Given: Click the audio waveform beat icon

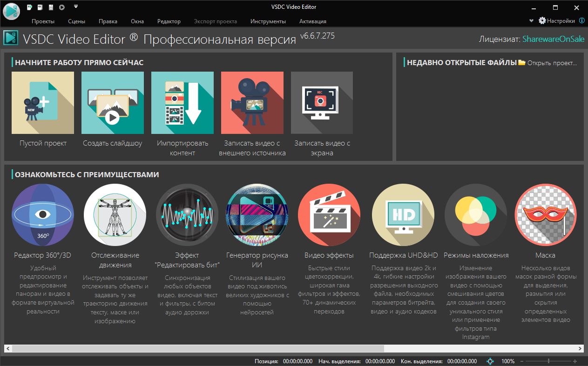Looking at the screenshot, I should [x=187, y=215].
